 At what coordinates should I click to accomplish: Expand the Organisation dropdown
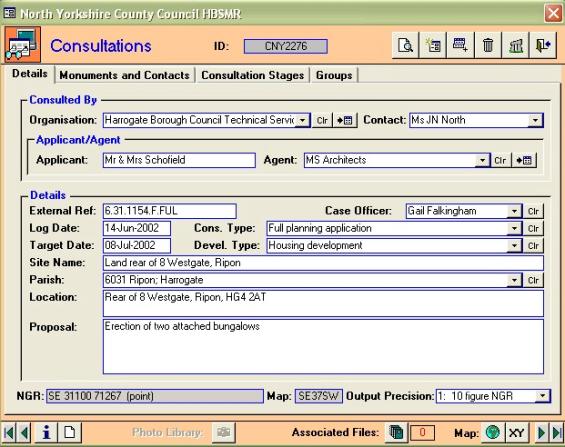(303, 120)
